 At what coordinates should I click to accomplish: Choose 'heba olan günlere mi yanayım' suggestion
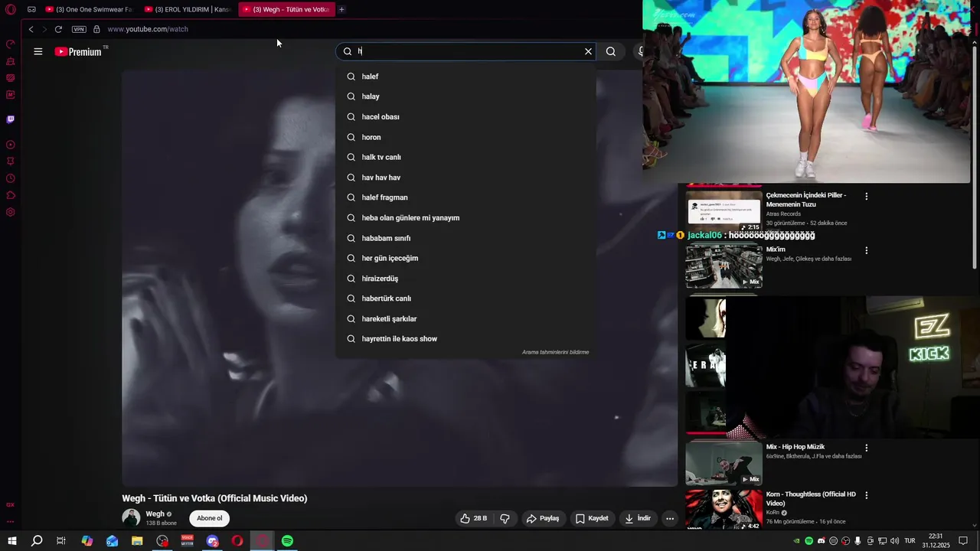465,218
